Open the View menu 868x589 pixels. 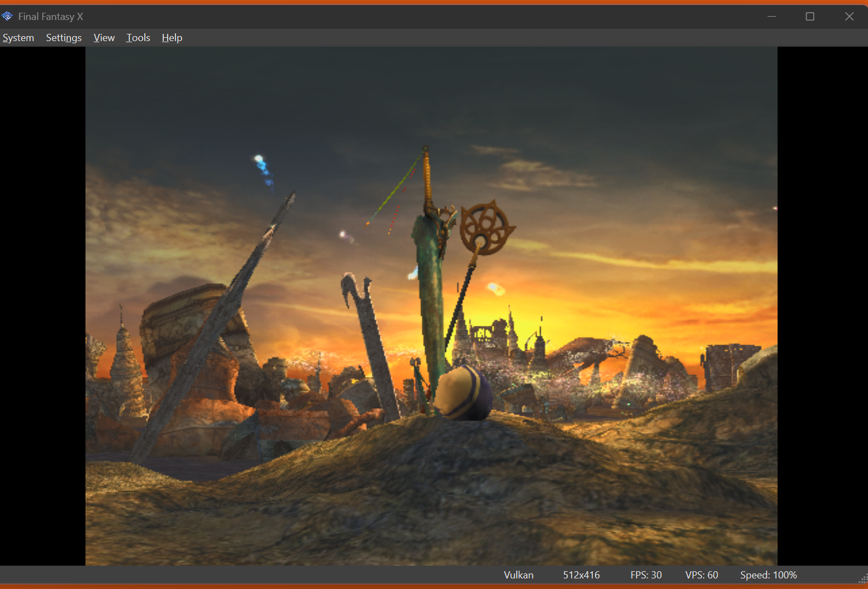tap(104, 38)
